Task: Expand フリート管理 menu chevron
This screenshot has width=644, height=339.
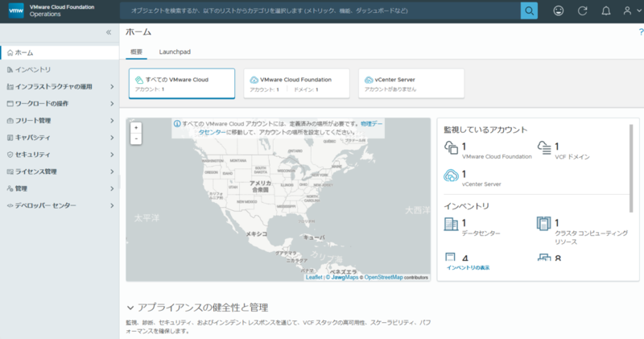Action: (x=112, y=121)
